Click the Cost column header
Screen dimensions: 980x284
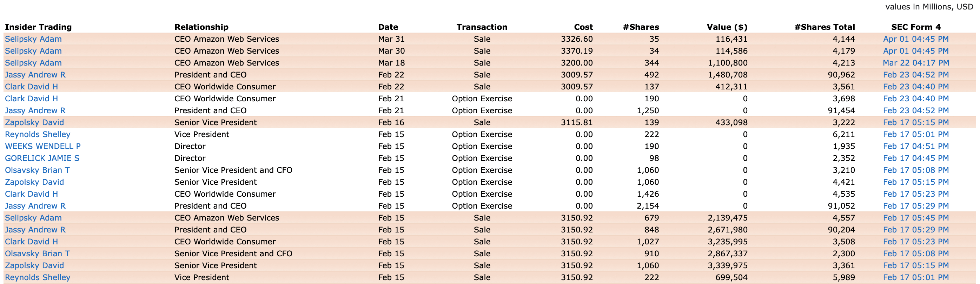pos(583,27)
